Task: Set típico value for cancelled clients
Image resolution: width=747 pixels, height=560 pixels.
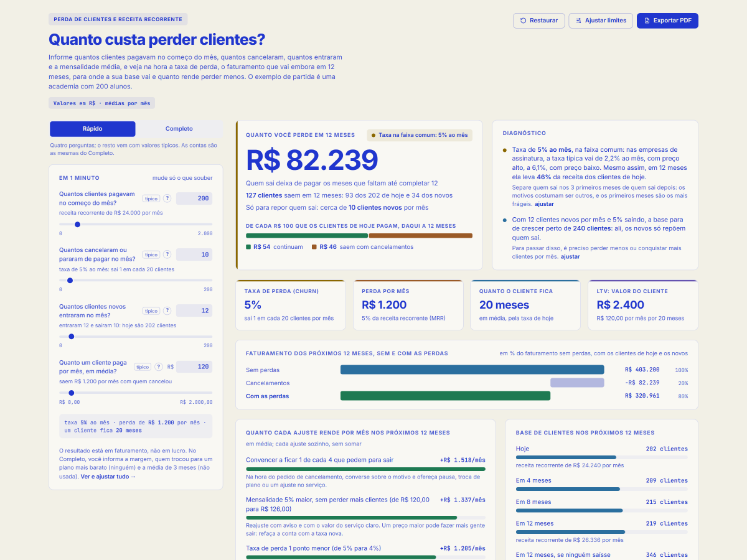Action: click(x=151, y=254)
